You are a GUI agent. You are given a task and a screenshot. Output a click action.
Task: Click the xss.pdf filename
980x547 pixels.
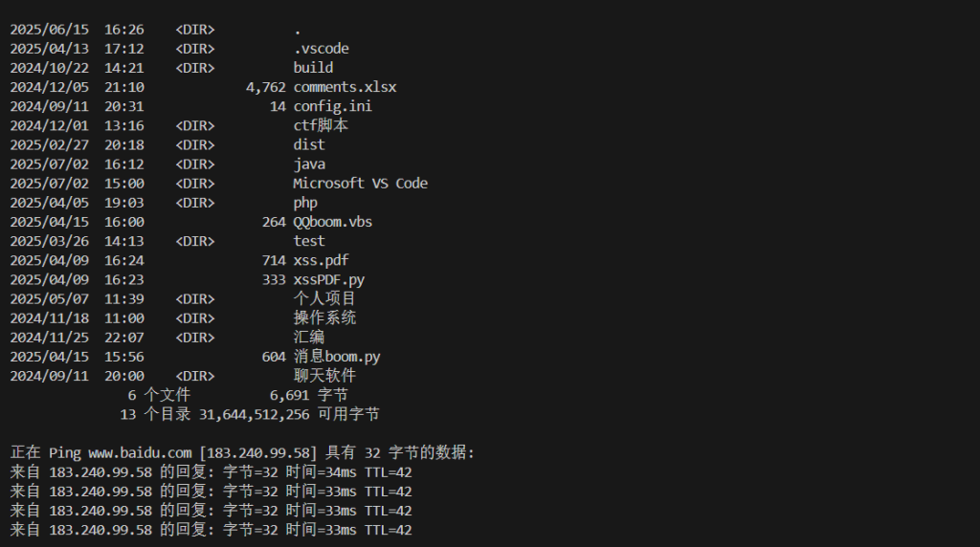[322, 260]
